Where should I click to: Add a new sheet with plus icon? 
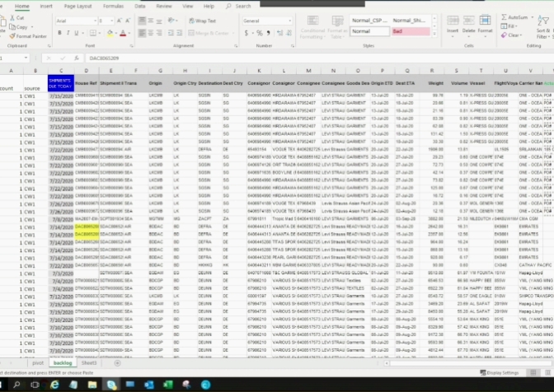(117, 362)
